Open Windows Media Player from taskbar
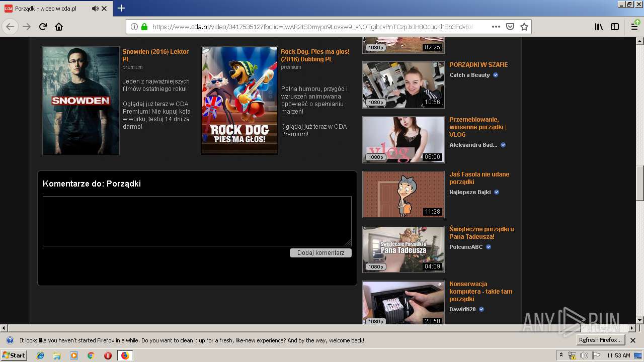 click(x=74, y=355)
